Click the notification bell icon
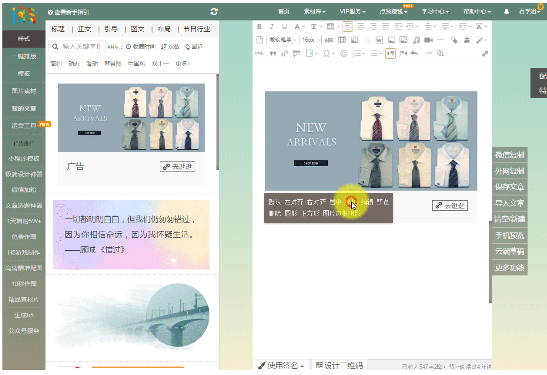This screenshot has height=375, width=547. click(506, 12)
